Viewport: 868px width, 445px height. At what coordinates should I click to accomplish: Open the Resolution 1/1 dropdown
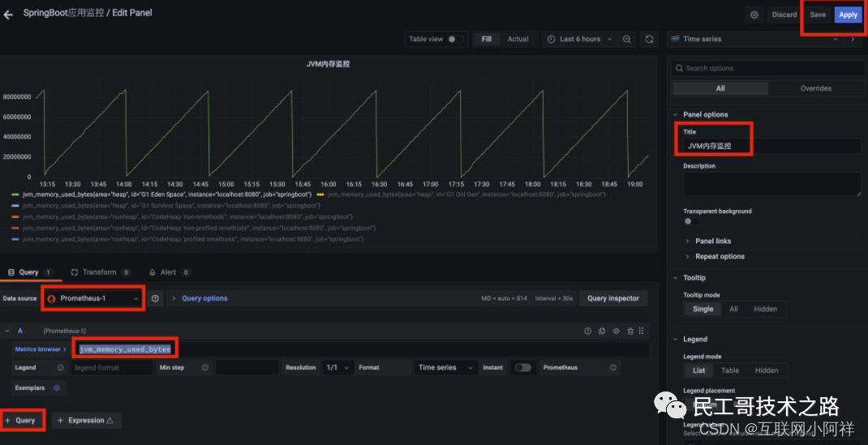[338, 368]
